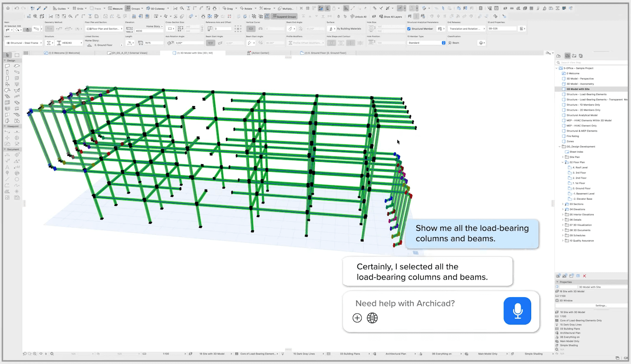Select the Wall tool in the Design toolbox
631x364 pixels.
[x=7, y=66]
